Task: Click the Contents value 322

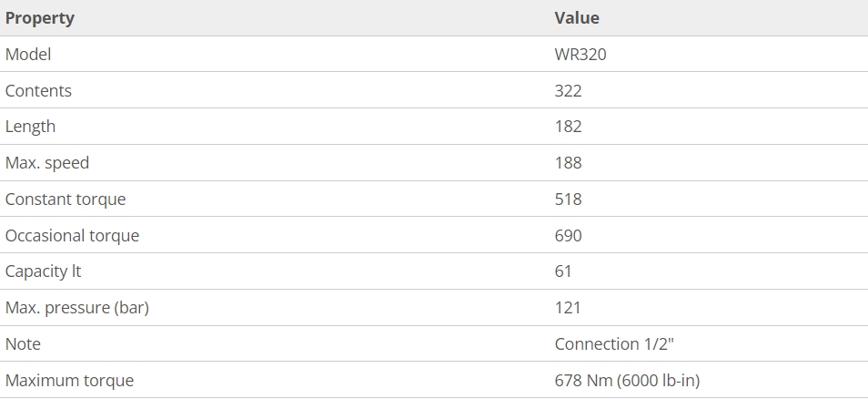Action: point(568,91)
